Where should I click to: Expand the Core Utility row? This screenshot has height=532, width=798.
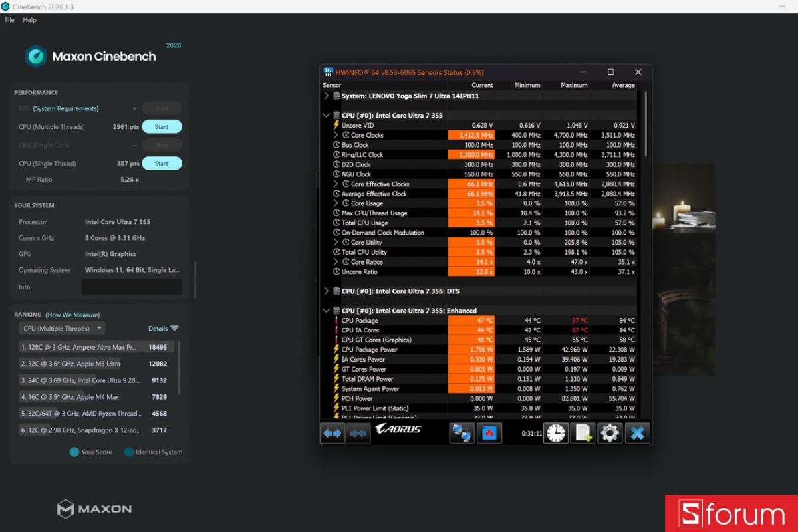336,242
